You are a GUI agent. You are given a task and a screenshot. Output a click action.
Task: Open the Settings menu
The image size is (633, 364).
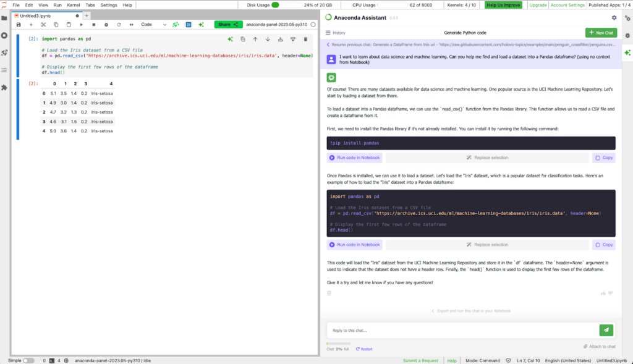click(x=109, y=5)
